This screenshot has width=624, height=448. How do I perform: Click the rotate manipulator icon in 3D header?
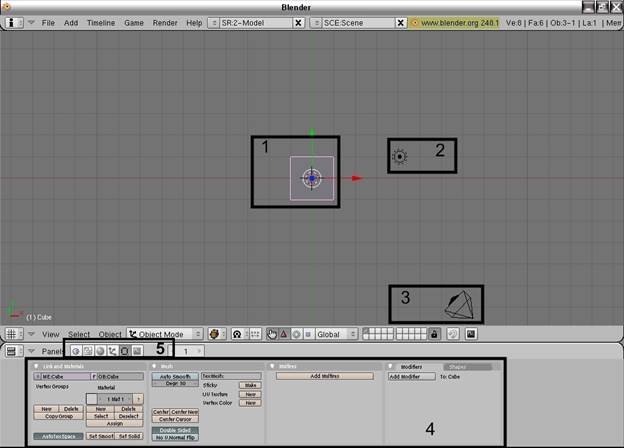[x=296, y=334]
